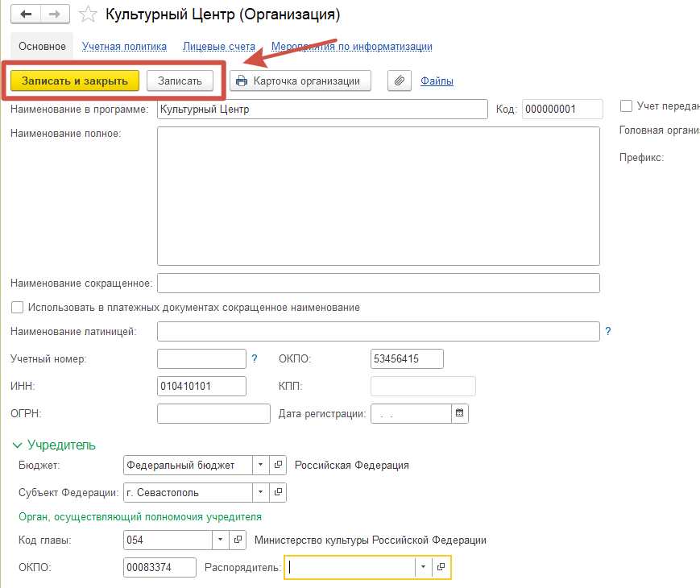Click the Наименование сокращенное field
This screenshot has width=700, height=588.
(x=378, y=283)
